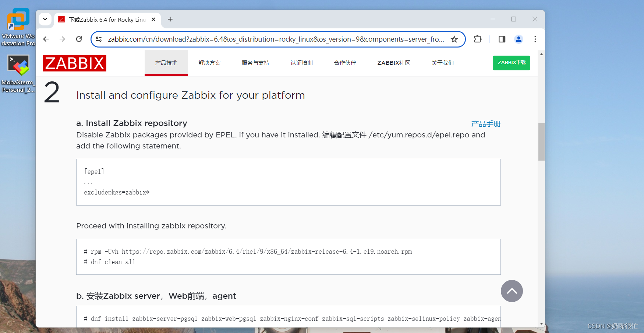Select the 下载Zabbix 6.4 for Rocky Linux tab
The width and height of the screenshot is (644, 333).
[107, 20]
